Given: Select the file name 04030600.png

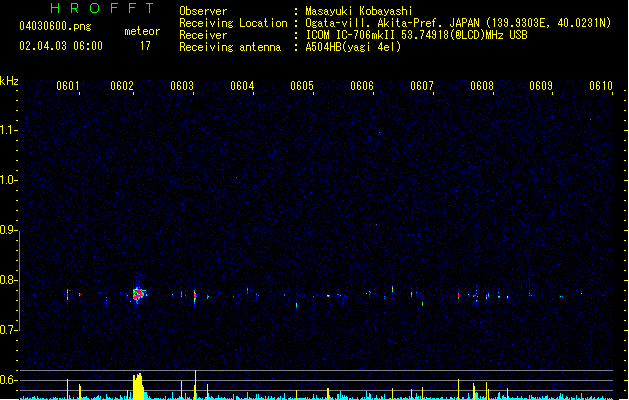Looking at the screenshot, I should (x=55, y=26).
